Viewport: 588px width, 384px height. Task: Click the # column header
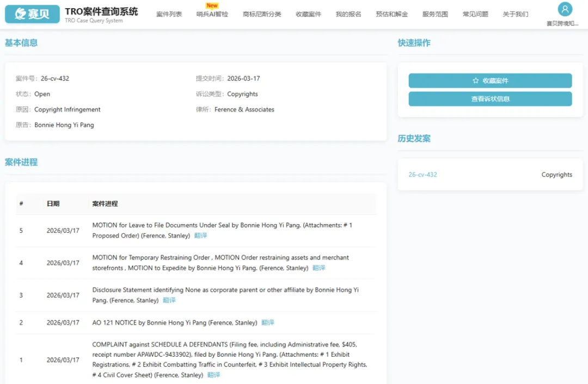tap(21, 204)
